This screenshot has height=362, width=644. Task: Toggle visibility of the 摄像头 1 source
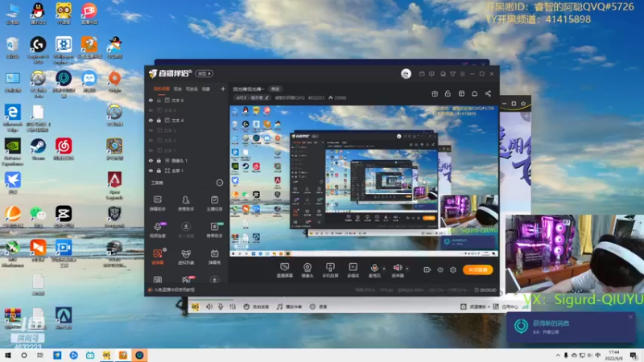(x=151, y=160)
